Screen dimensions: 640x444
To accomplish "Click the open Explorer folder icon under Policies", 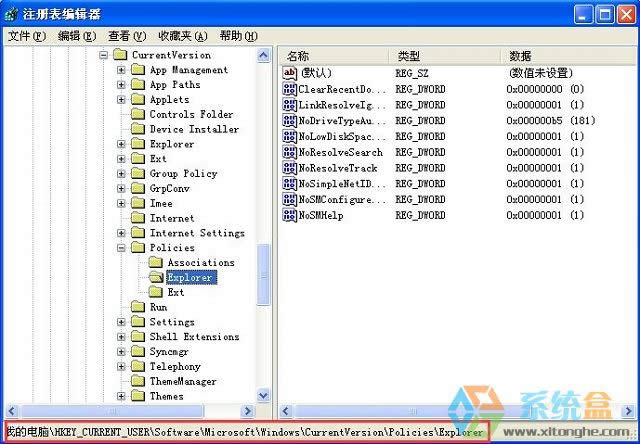I will (156, 278).
